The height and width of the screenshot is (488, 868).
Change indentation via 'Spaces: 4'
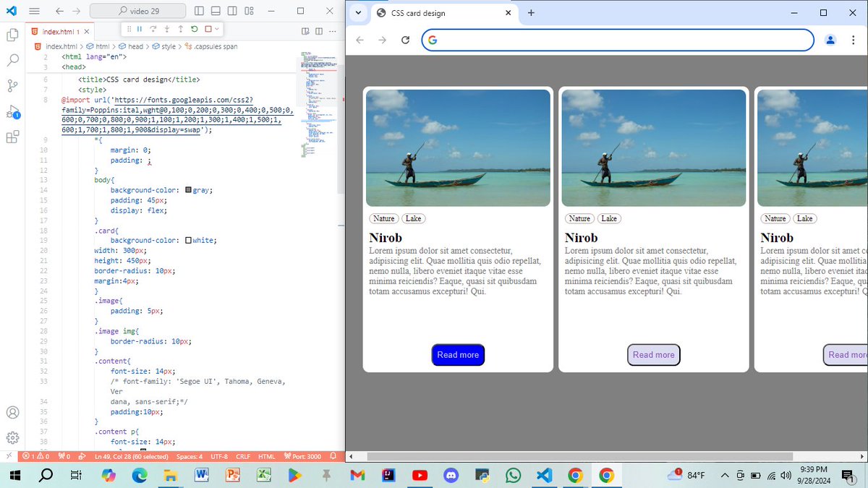click(x=190, y=456)
